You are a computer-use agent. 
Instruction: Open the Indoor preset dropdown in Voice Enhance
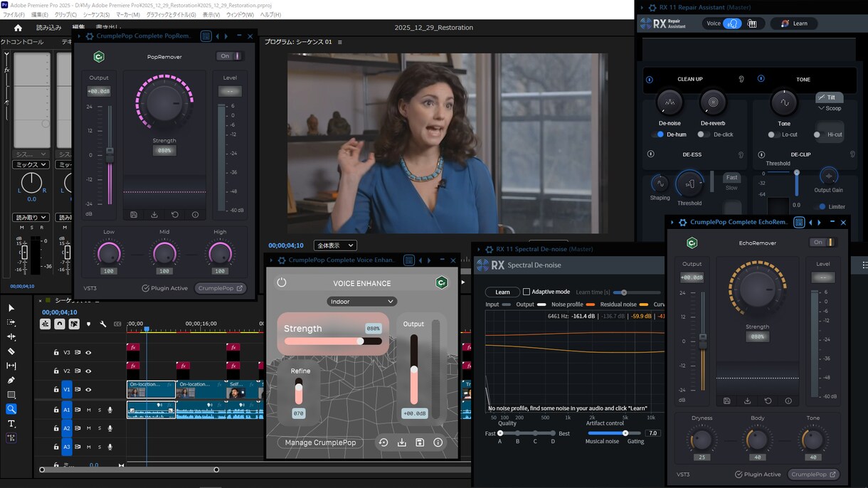tap(362, 302)
